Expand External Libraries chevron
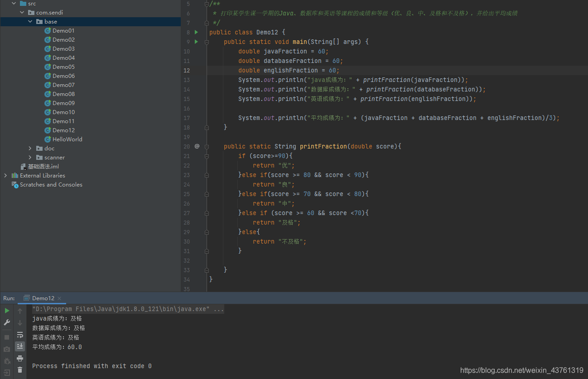Image resolution: width=588 pixels, height=379 pixels. (5, 176)
